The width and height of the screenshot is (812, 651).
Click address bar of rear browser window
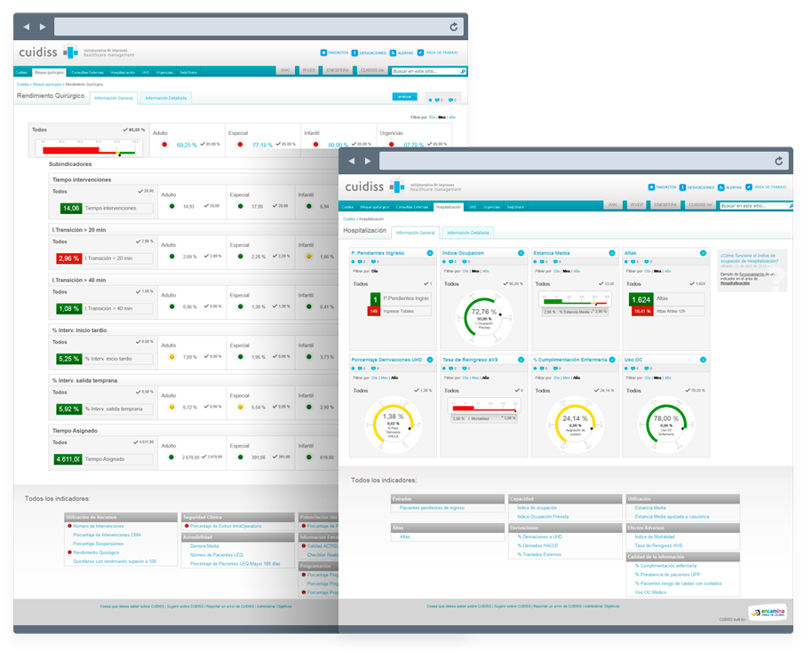coord(259,27)
